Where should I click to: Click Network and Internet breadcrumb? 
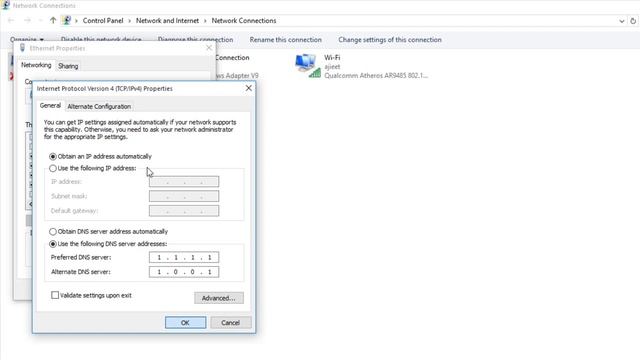pos(167,20)
